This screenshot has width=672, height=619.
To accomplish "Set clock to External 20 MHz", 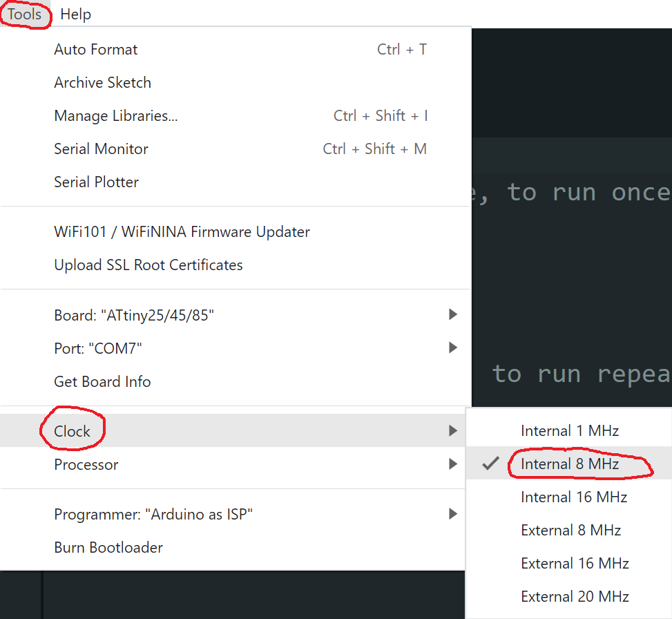I will point(575,597).
